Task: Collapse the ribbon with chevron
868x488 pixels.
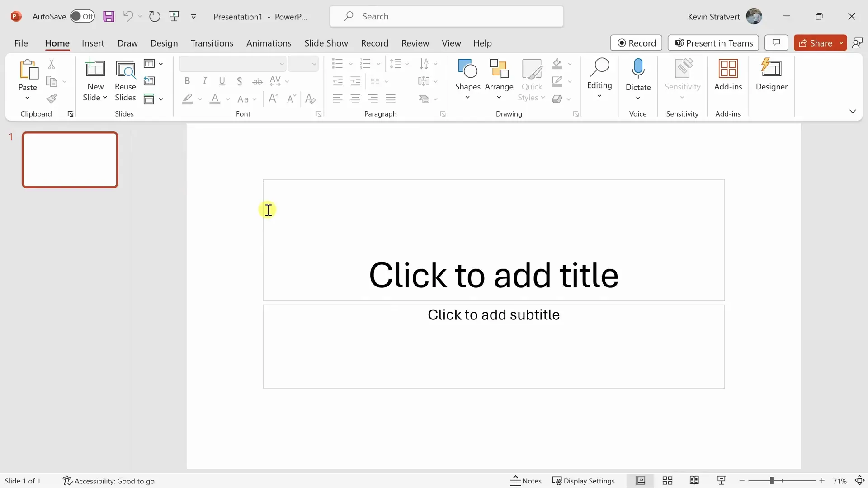Action: tap(852, 111)
